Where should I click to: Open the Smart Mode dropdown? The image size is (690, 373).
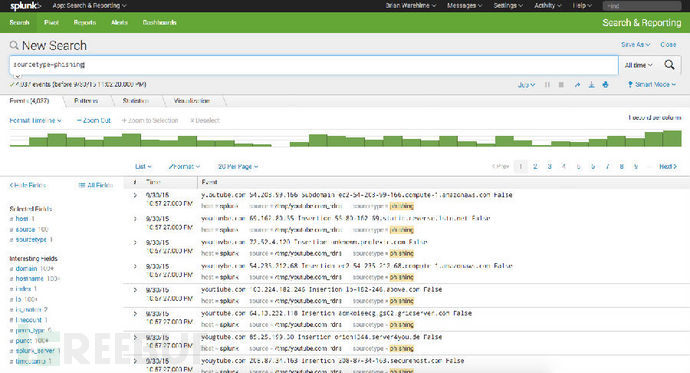click(652, 84)
